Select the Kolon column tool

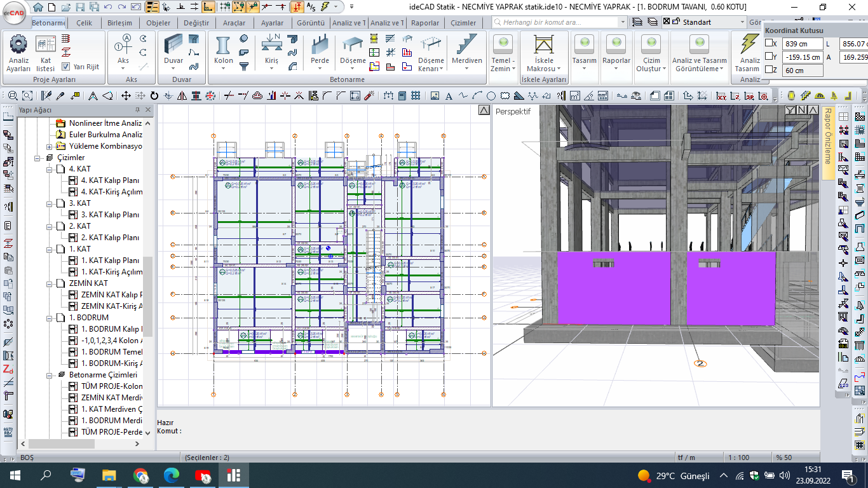tap(223, 50)
